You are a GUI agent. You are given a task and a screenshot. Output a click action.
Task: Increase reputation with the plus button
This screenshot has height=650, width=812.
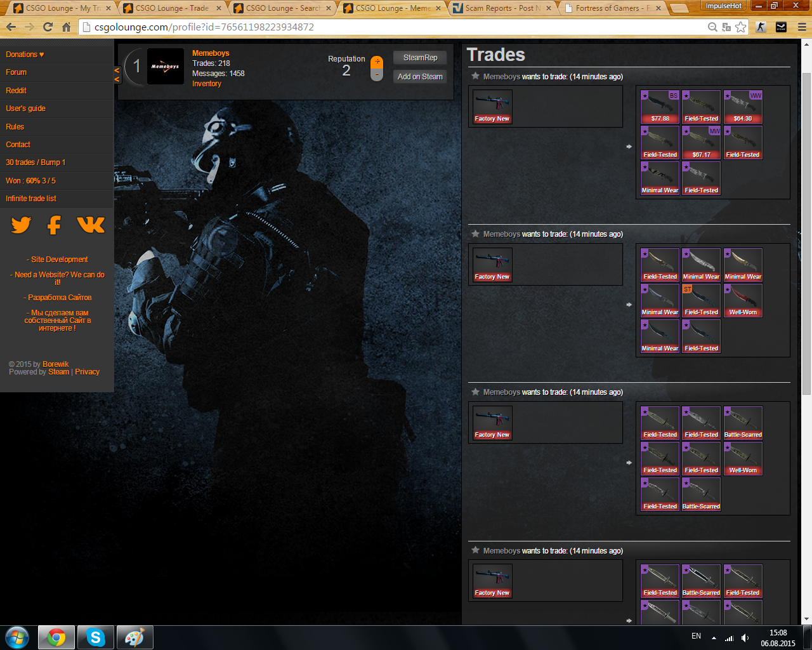tap(377, 62)
